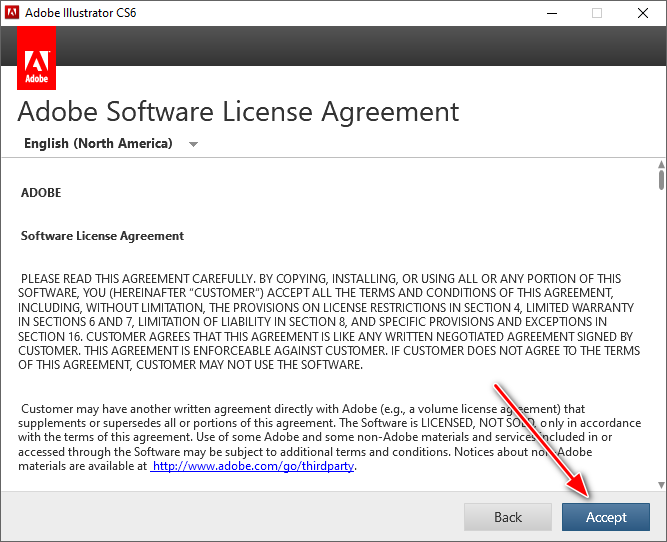The width and height of the screenshot is (667, 542).
Task: Open the English (North America) language dropdown
Action: (98, 144)
